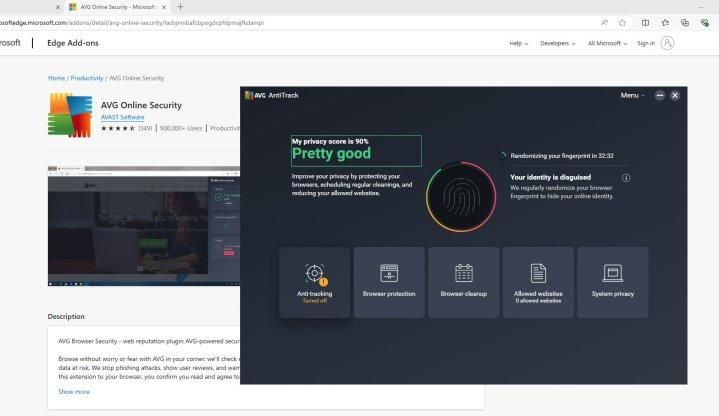The image size is (719, 416).
Task: Click the Productivity breadcrumb link
Action: [87, 78]
